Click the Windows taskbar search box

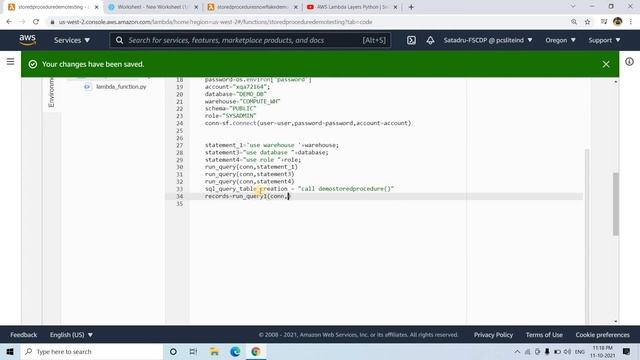pyautogui.click(x=92, y=351)
